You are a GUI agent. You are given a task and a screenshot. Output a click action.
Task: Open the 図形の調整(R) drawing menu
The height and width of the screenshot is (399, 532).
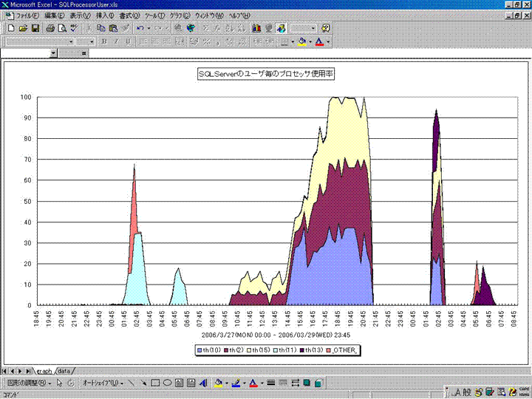(x=29, y=383)
